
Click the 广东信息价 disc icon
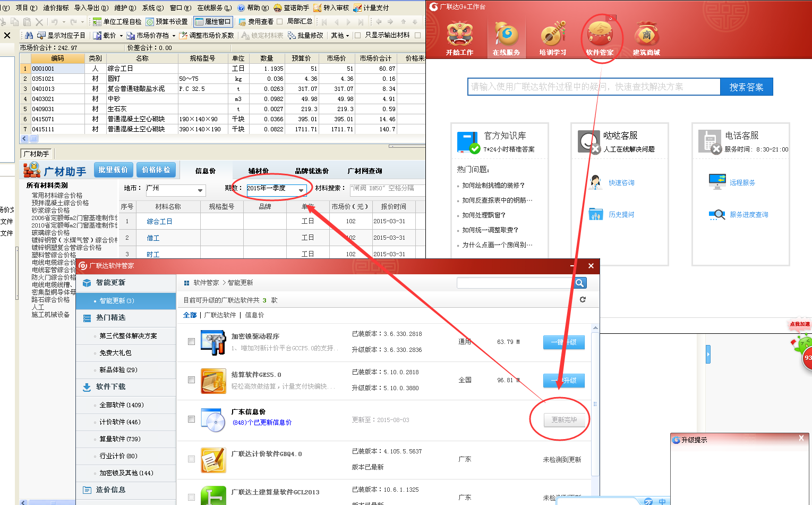(x=213, y=420)
